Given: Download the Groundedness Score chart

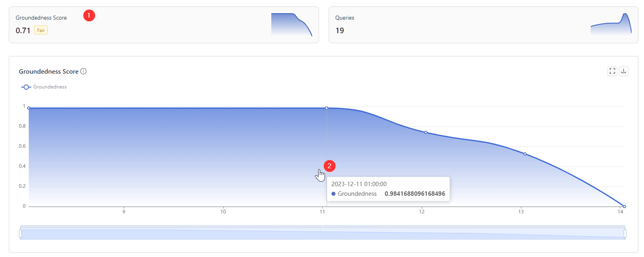Looking at the screenshot, I should coord(624,71).
